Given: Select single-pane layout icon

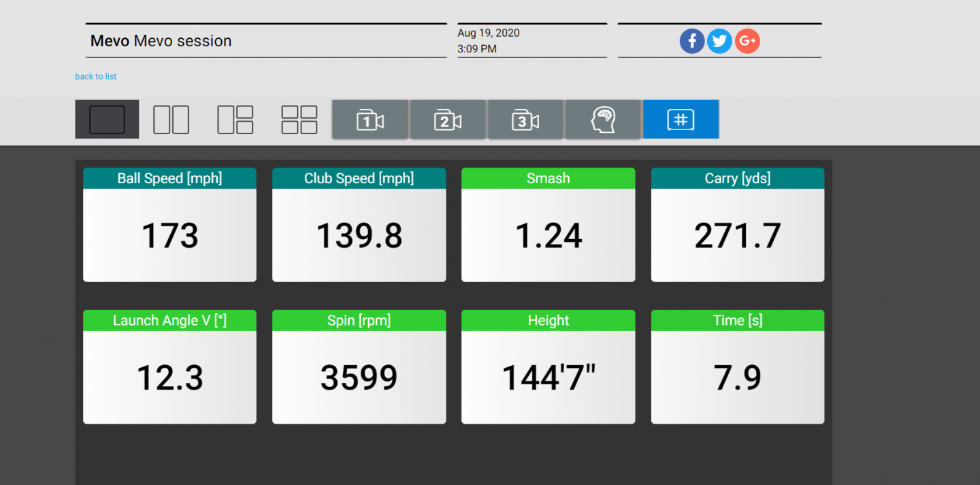Looking at the screenshot, I should pyautogui.click(x=107, y=119).
